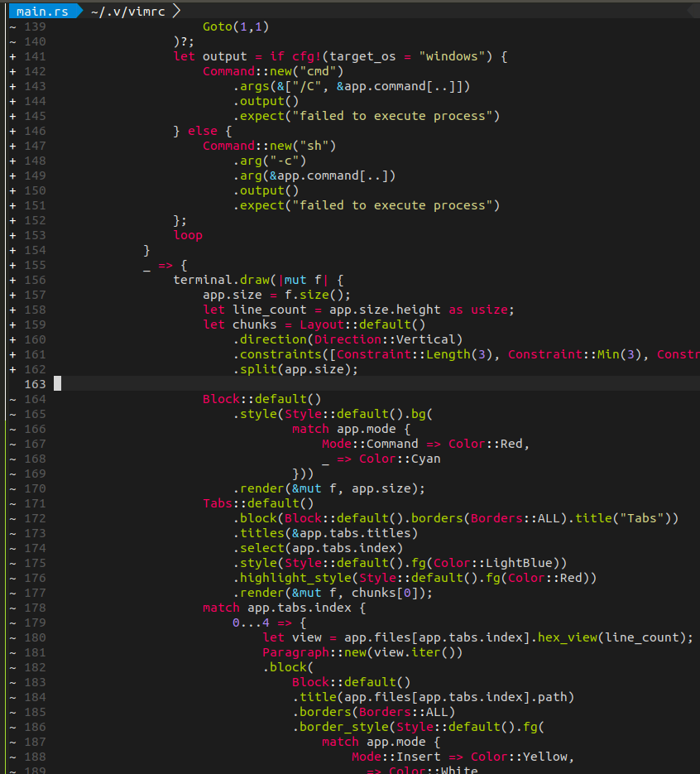Screen dimensions: 700x774
Task: Click the arrow separator after main.rs
Action: (77, 12)
